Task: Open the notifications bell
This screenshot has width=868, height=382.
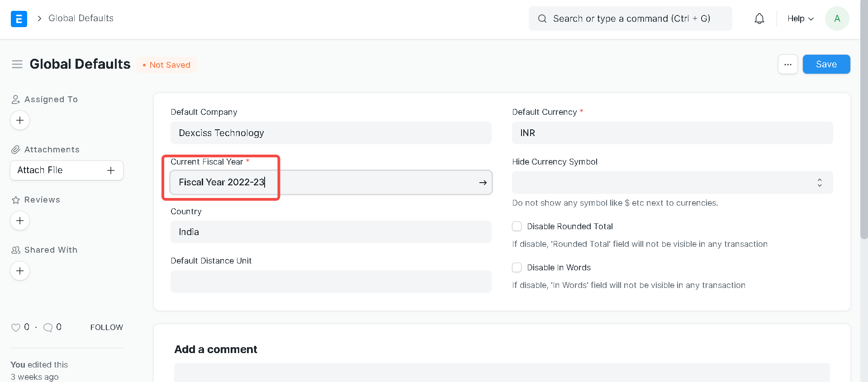Action: tap(759, 19)
